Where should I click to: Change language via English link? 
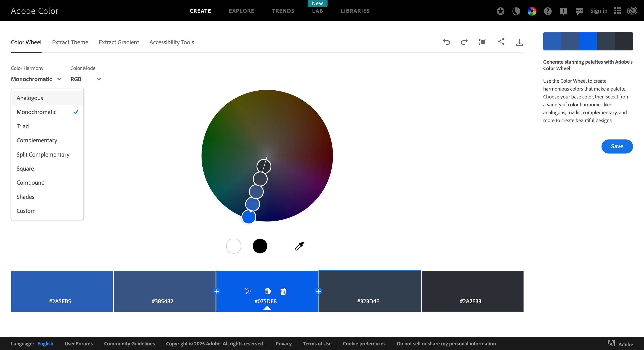point(45,343)
